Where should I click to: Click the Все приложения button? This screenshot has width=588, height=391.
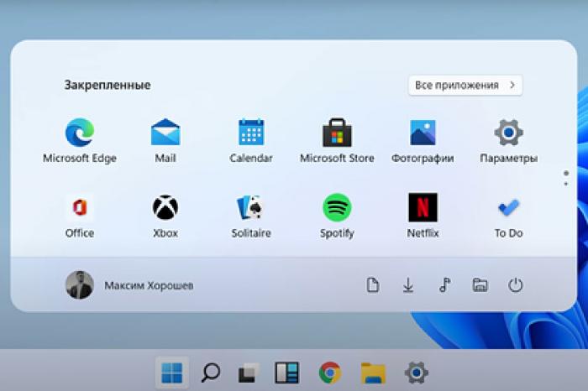click(465, 86)
